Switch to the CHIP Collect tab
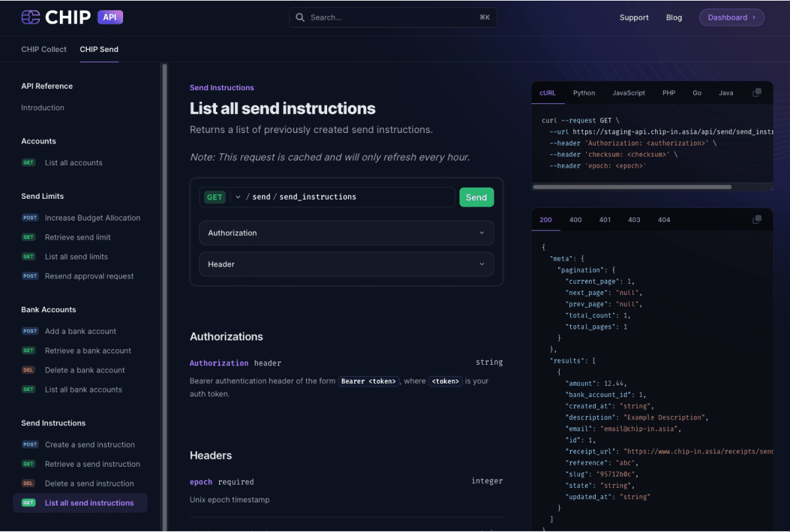The image size is (790, 532). tap(44, 49)
